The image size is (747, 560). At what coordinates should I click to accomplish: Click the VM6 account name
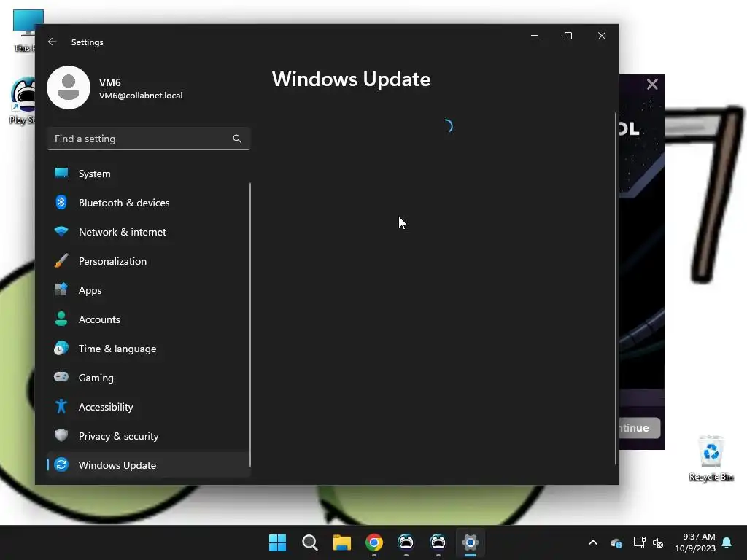110,82
